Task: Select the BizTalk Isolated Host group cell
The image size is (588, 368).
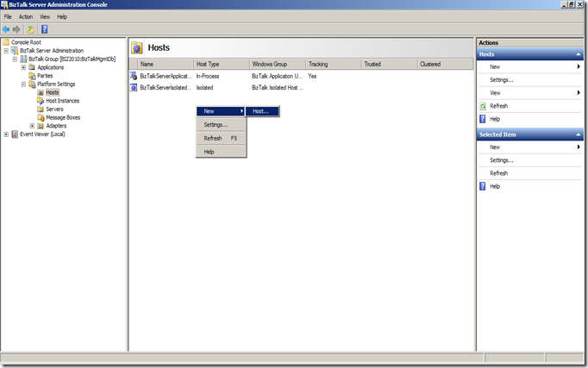Action: (x=278, y=88)
